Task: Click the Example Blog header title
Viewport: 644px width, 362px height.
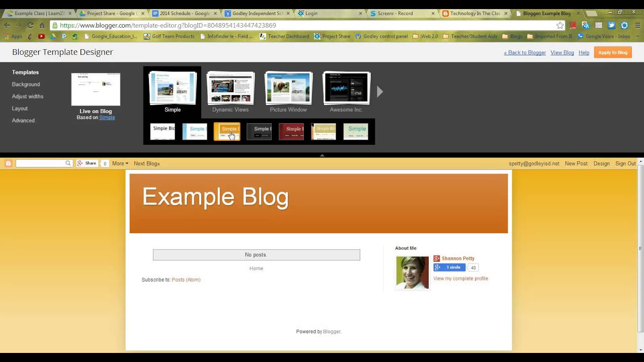Action: [x=215, y=197]
